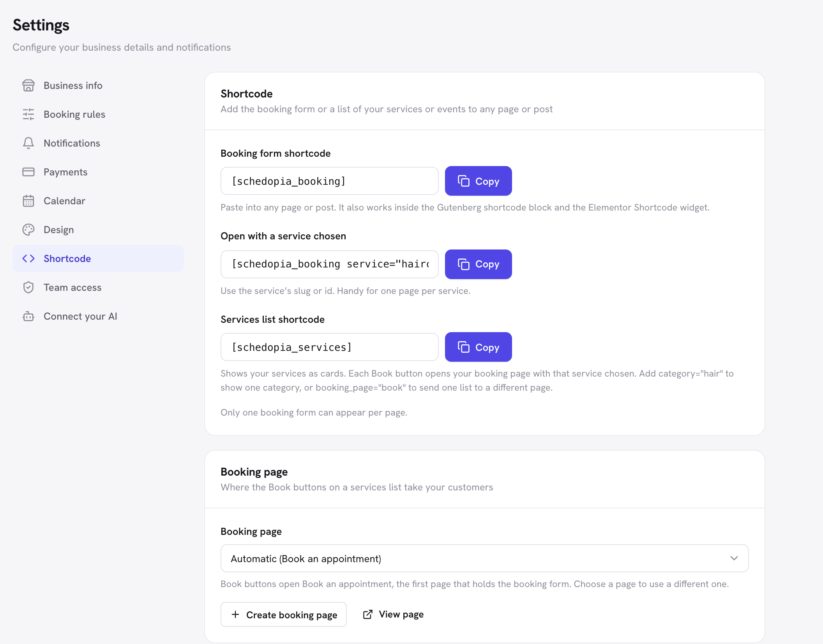This screenshot has height=644, width=823.
Task: Switch to the Payments section
Action: tap(98, 172)
